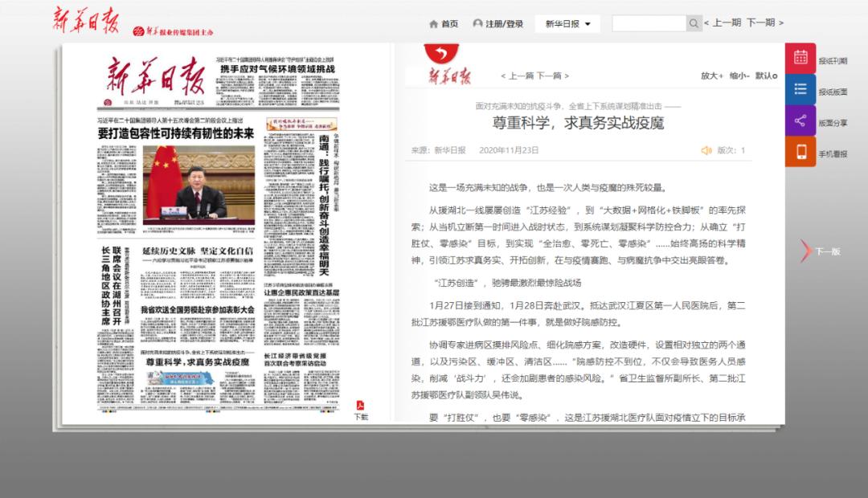Click 默认 to reset text size
The image size is (868, 498).
[x=766, y=76]
